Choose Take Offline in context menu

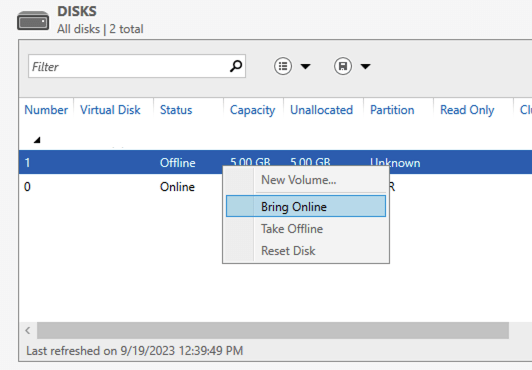[x=292, y=229]
